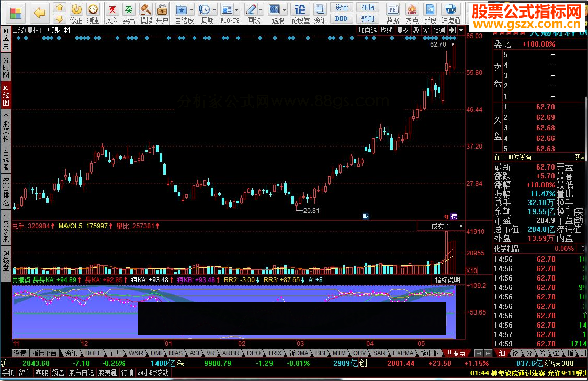The height and width of the screenshot is (381, 588).
Task: Expand the F10/F9 dropdown arrow
Action: click(237, 10)
